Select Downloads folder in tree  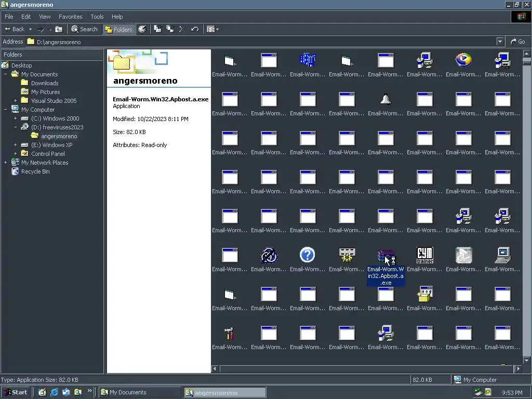click(x=45, y=83)
